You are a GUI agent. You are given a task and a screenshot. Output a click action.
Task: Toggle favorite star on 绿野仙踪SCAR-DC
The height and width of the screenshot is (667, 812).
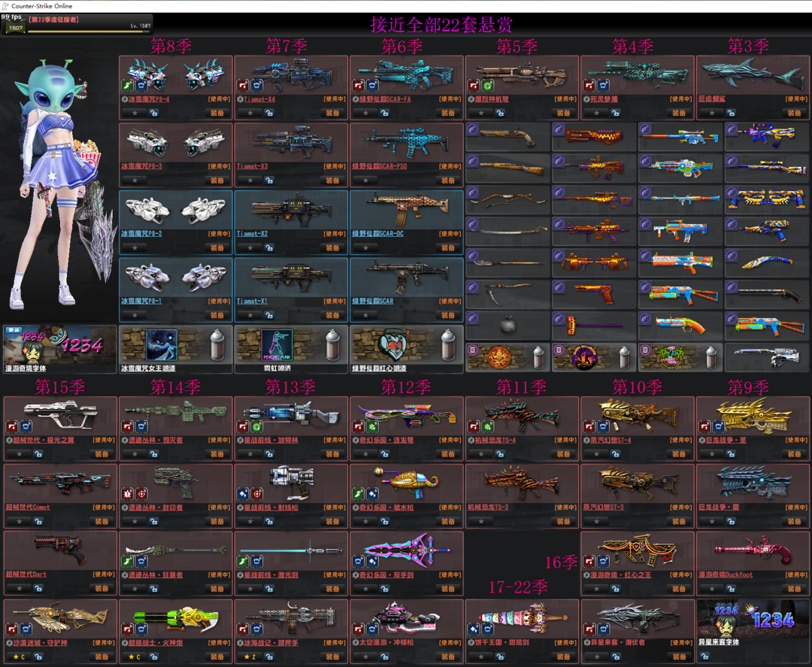(365, 247)
